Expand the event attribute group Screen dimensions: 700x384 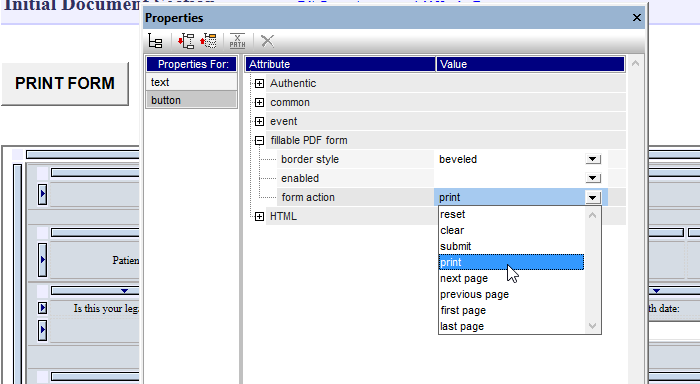[x=259, y=121]
